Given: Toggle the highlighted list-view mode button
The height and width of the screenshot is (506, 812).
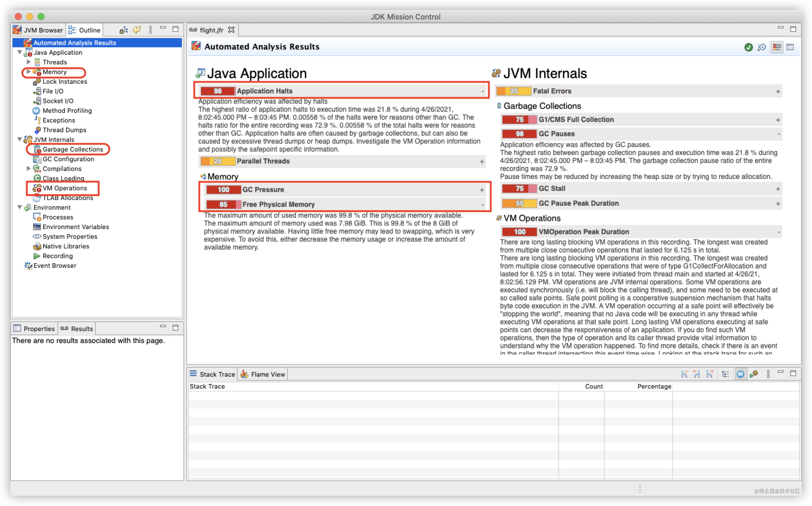Looking at the screenshot, I should pos(778,48).
